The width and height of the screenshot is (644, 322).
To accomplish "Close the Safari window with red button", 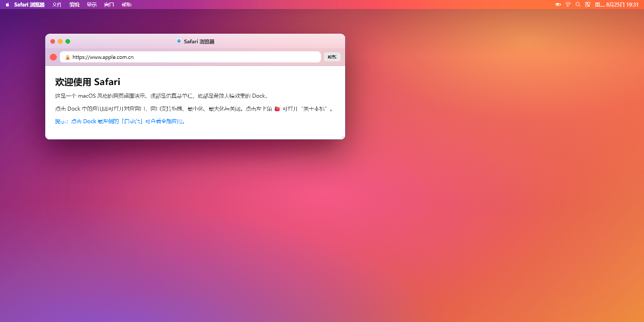I will pos(53,42).
